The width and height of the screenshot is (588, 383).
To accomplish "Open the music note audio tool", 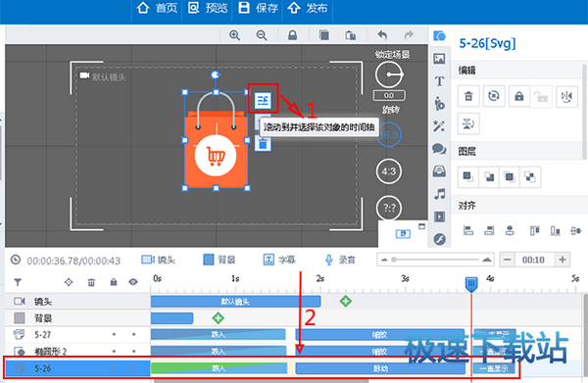I will (x=439, y=194).
